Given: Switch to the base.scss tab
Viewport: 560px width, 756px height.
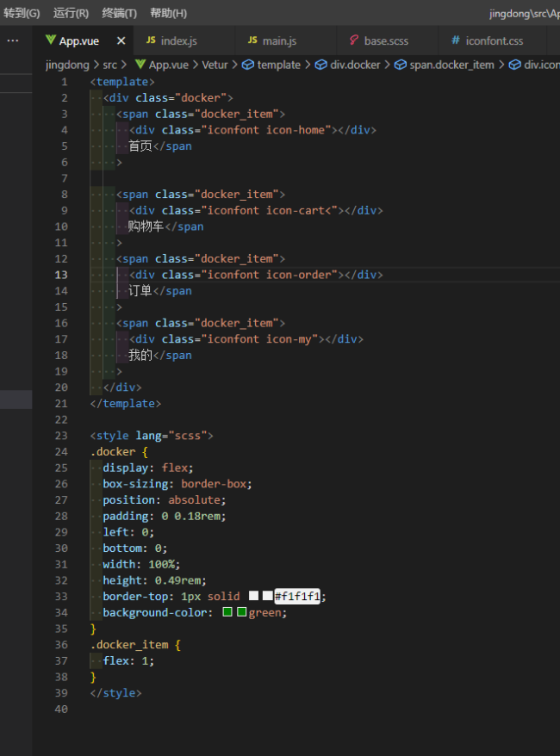Looking at the screenshot, I should tap(386, 41).
